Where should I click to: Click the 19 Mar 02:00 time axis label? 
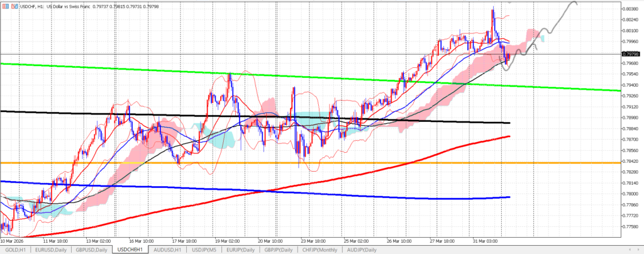coord(228,241)
